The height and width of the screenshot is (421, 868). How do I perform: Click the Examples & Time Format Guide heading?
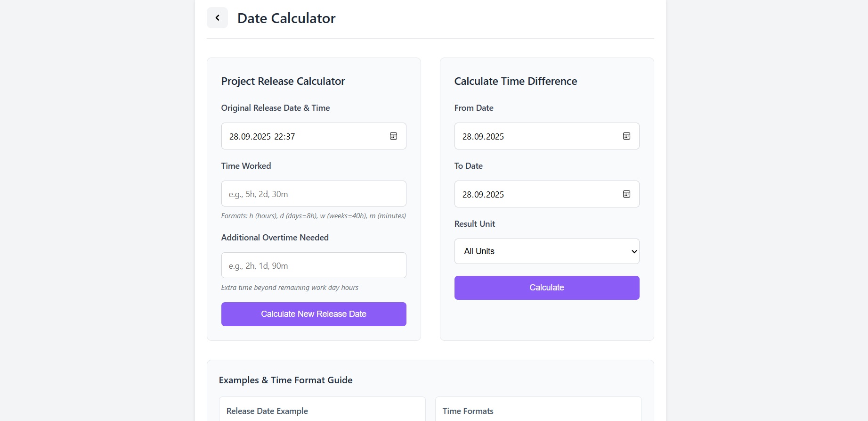tap(285, 380)
